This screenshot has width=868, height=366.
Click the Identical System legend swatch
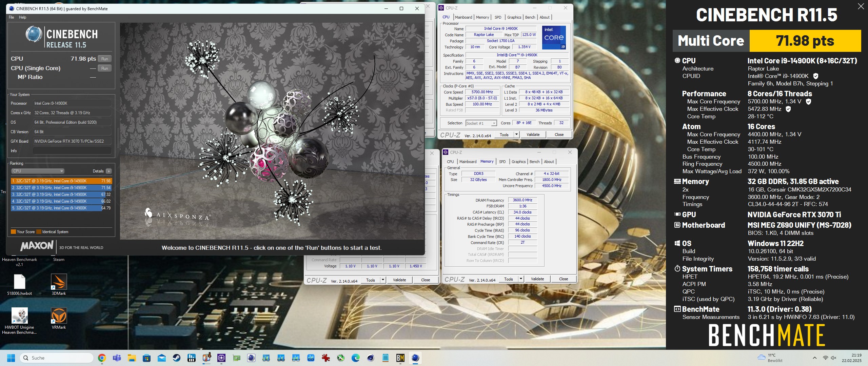tap(39, 232)
